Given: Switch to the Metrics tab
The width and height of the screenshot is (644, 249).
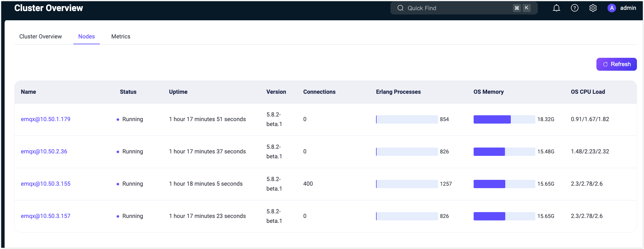Looking at the screenshot, I should pos(121,37).
